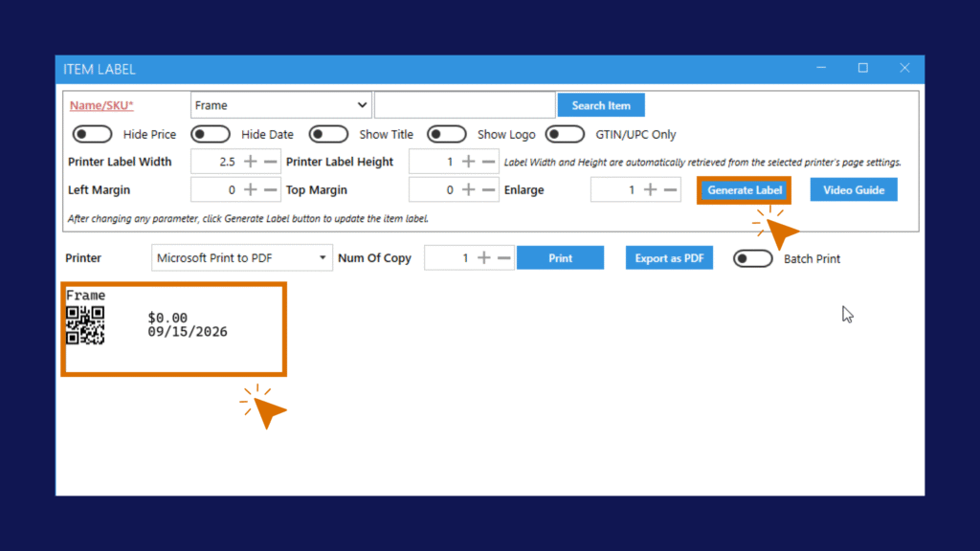
Task: Open the Printer dropdown Microsoft Print to PDF
Action: (242, 257)
